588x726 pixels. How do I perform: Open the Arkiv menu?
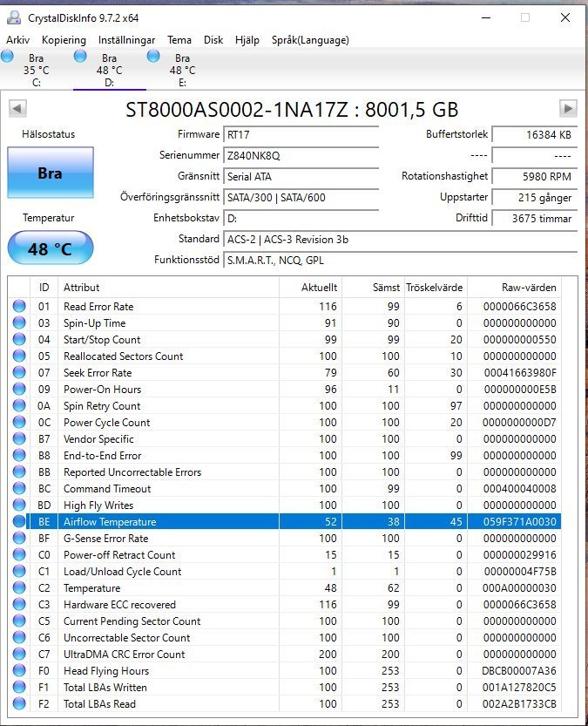pyautogui.click(x=17, y=40)
